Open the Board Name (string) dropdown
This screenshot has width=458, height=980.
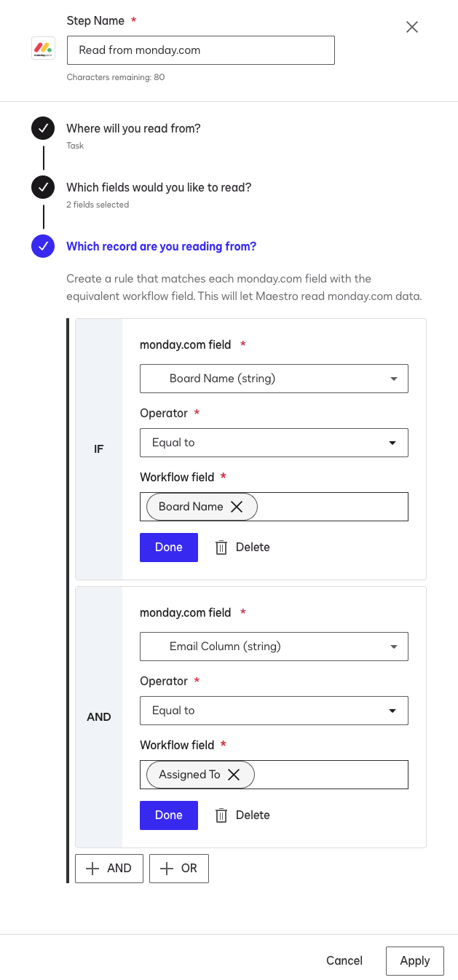[x=274, y=379]
